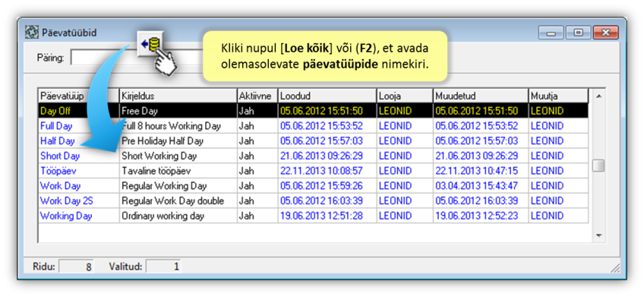This screenshot has width=644, height=297.
Task: Click the Loodud 21.06.2013 09:26:29 cell
Action: pos(327,156)
